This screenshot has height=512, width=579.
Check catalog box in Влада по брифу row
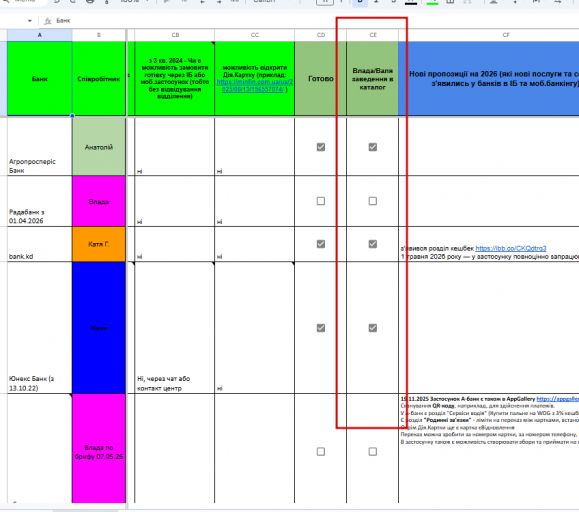373,451
